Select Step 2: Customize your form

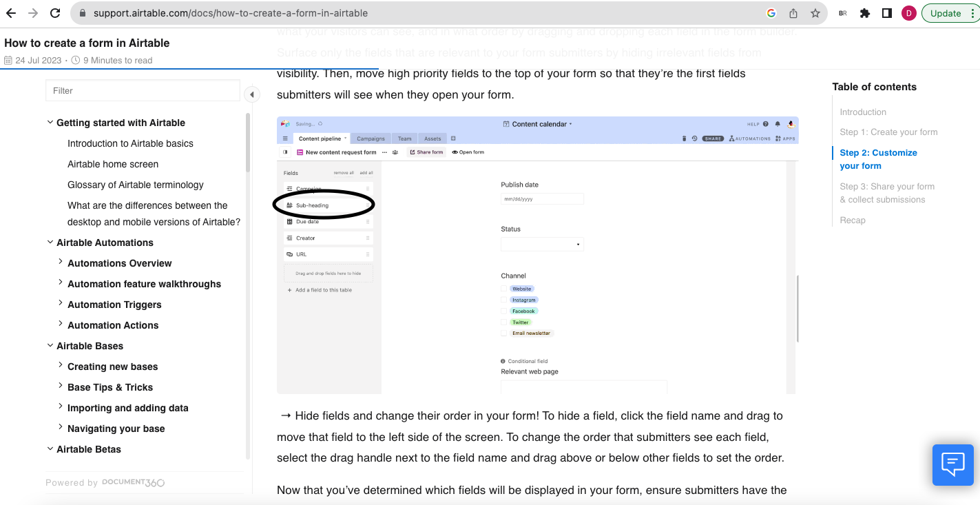[878, 159]
